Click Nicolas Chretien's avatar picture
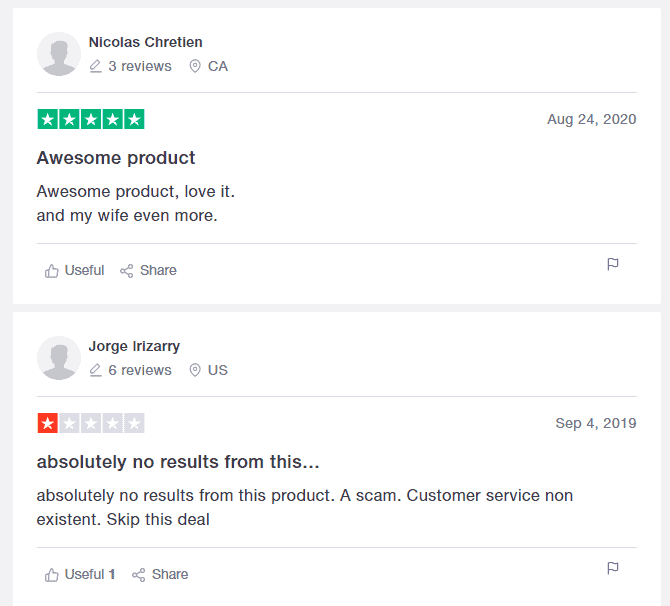The height and width of the screenshot is (606, 670). (x=59, y=54)
